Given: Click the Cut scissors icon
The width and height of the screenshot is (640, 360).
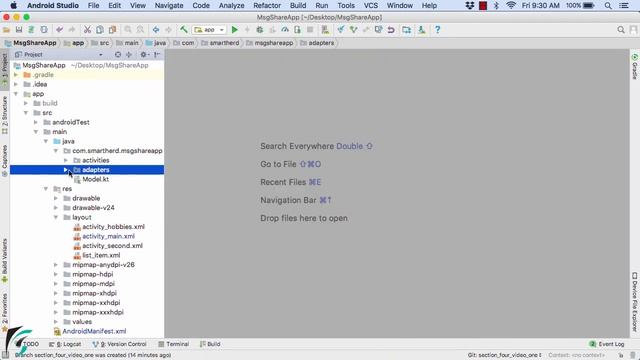Looking at the screenshot, I should coord(87,30).
